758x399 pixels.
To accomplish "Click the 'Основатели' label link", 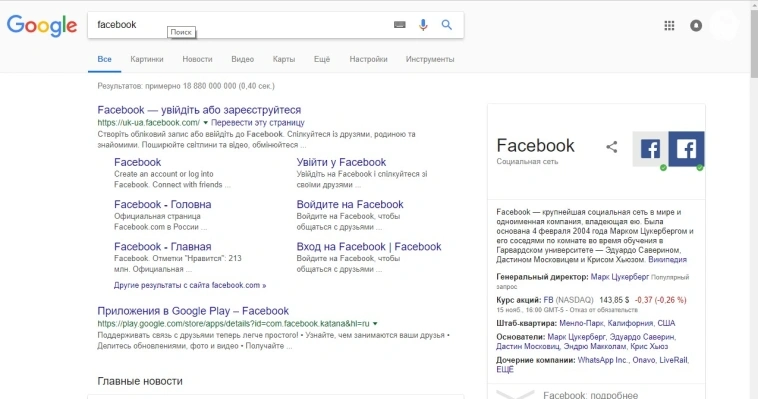I will tap(521, 337).
